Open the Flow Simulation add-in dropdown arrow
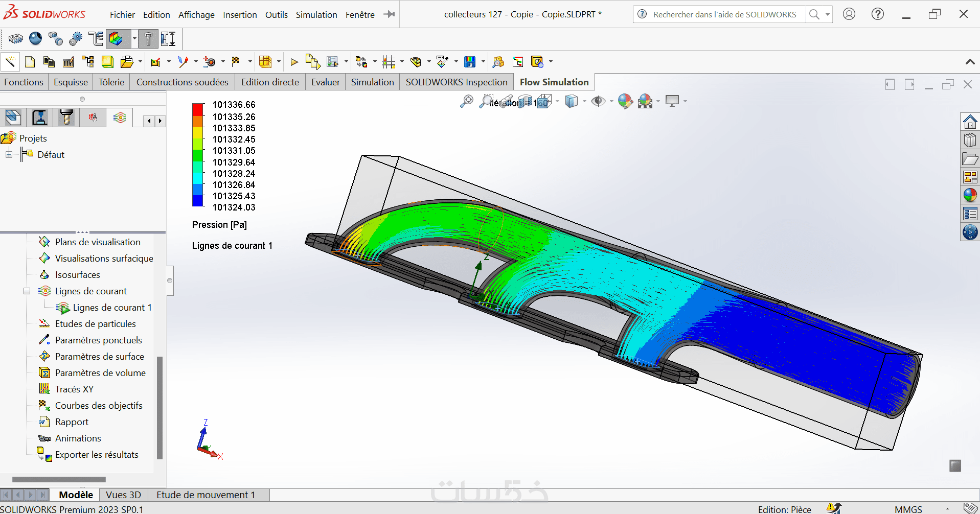 134,39
